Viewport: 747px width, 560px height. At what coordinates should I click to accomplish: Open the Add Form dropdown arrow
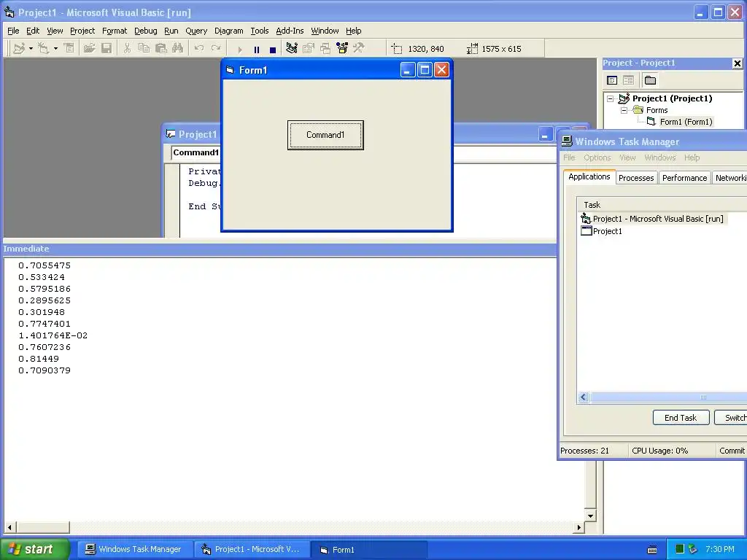pyautogui.click(x=55, y=49)
